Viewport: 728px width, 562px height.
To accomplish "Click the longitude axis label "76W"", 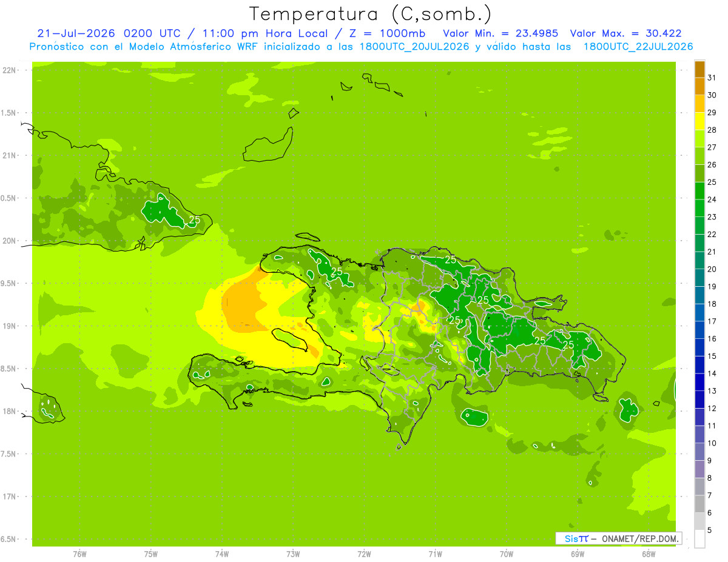I will [79, 554].
